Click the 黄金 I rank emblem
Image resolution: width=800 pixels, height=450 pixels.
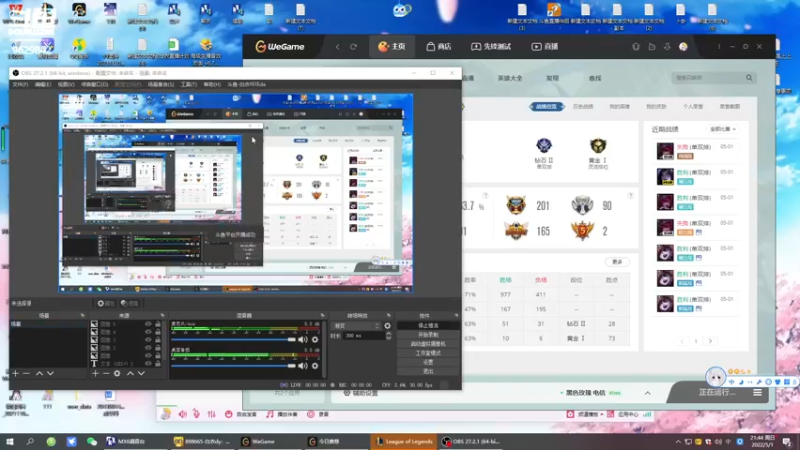[x=597, y=146]
